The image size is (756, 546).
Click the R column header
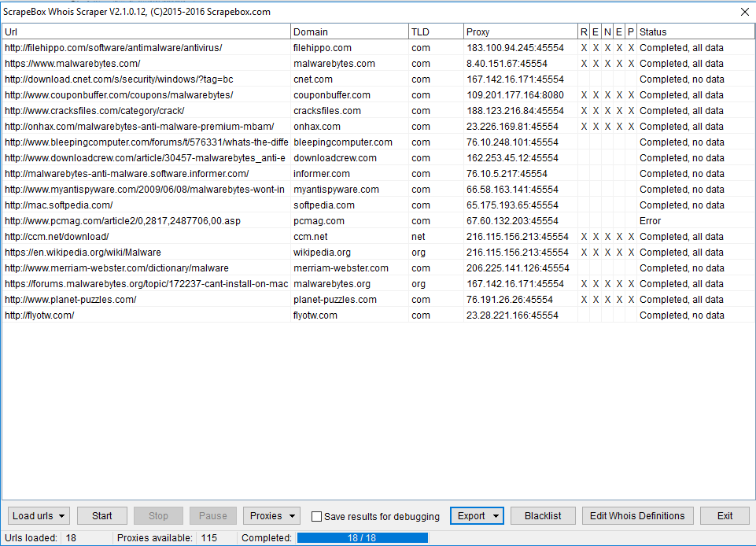pyautogui.click(x=584, y=31)
